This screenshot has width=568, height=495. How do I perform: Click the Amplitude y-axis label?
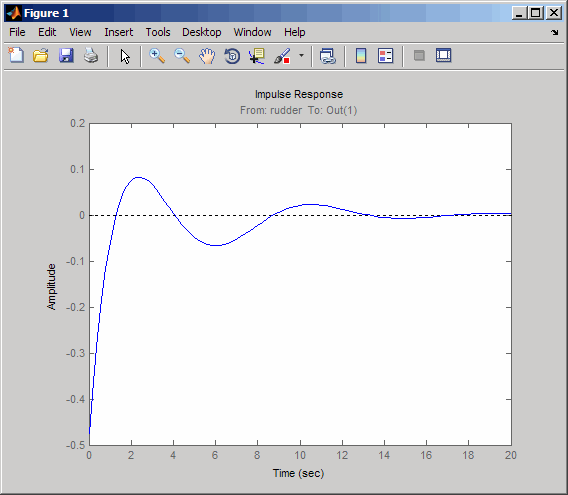click(x=52, y=287)
